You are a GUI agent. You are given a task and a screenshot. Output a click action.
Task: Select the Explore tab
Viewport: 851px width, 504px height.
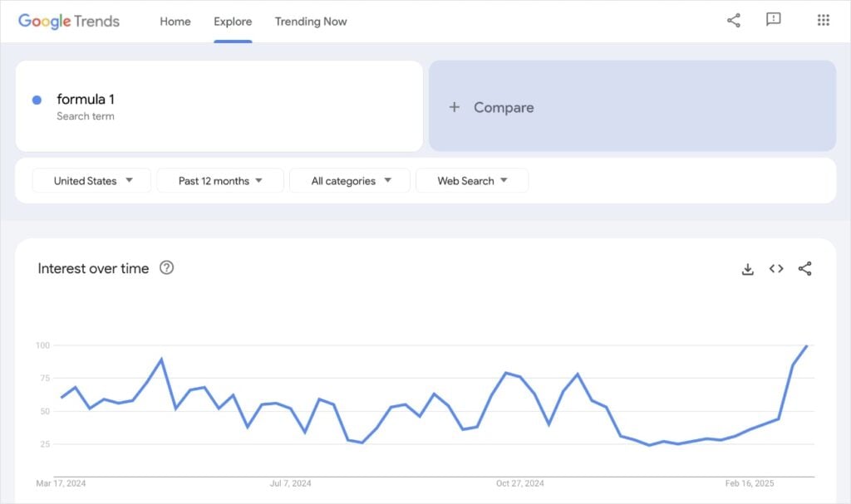233,22
